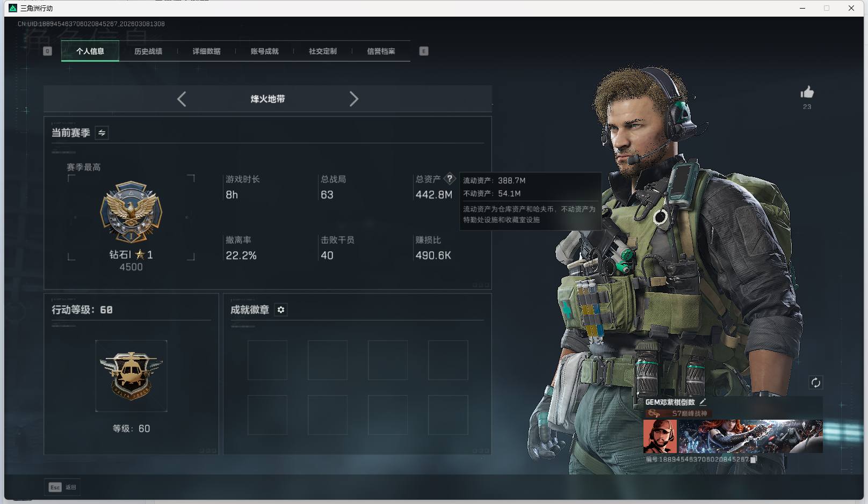Open the 信誉档案 page
The image size is (868, 504).
(x=381, y=51)
